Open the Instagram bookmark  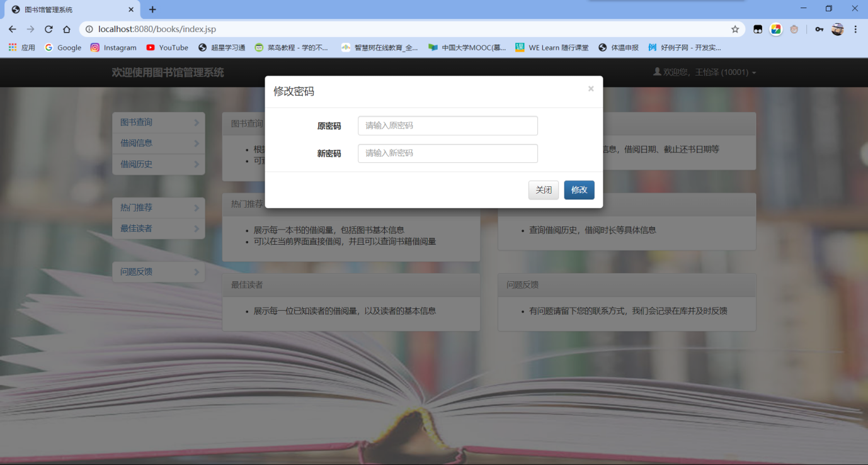coord(113,47)
